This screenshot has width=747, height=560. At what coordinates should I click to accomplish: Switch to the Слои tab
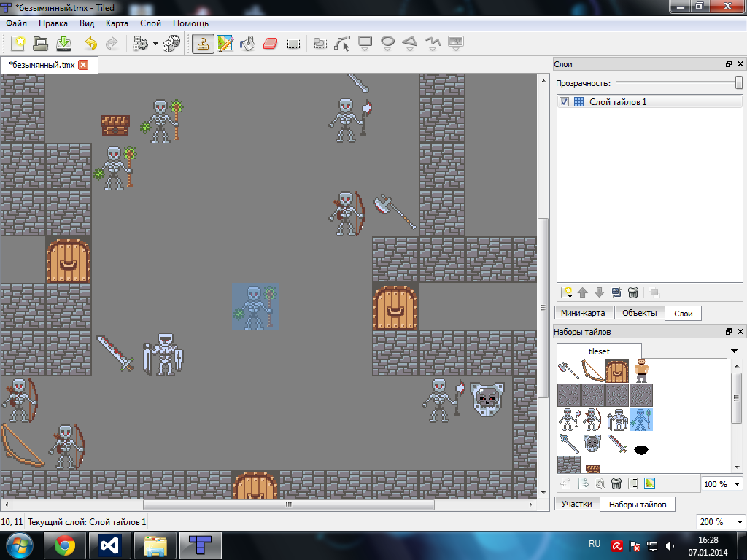683,314
